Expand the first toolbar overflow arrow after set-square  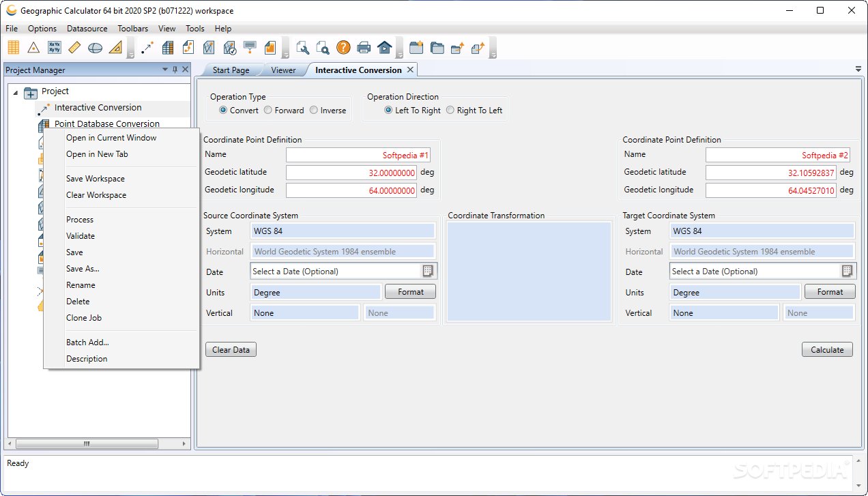tap(131, 49)
